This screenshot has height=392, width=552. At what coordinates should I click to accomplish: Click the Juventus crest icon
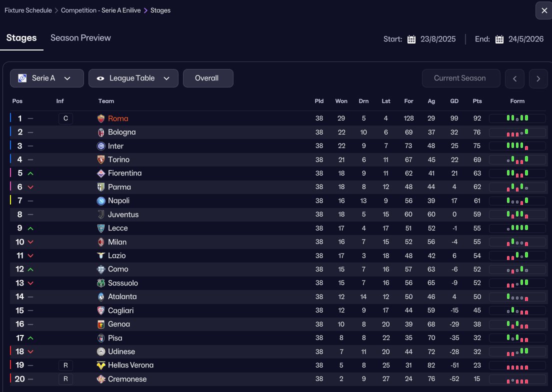coord(101,214)
